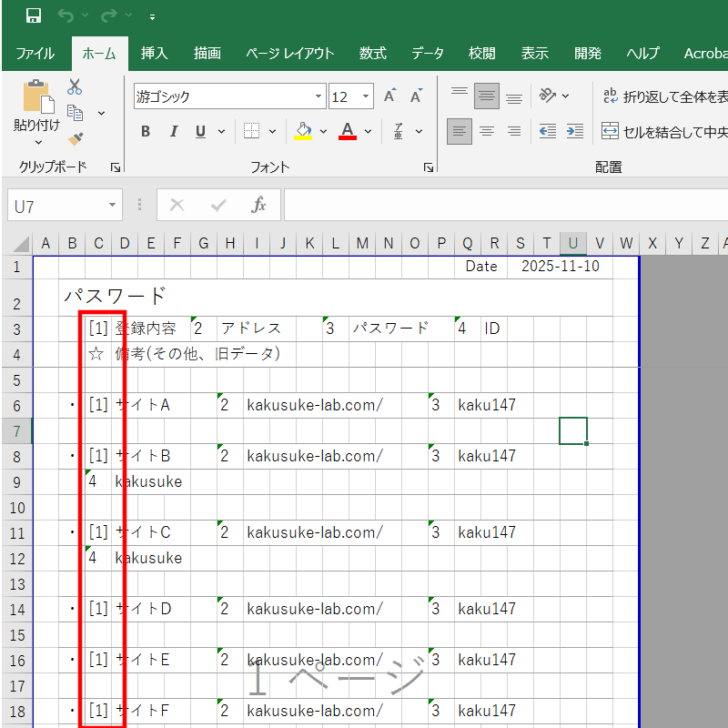Expand the Name Box dropdown arrow

point(112,206)
